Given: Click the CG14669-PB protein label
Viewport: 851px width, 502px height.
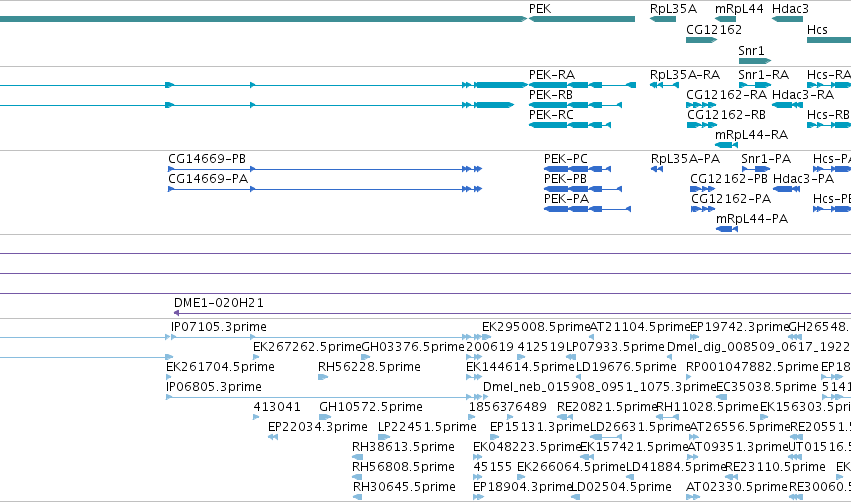Looking at the screenshot, I should point(207,158).
